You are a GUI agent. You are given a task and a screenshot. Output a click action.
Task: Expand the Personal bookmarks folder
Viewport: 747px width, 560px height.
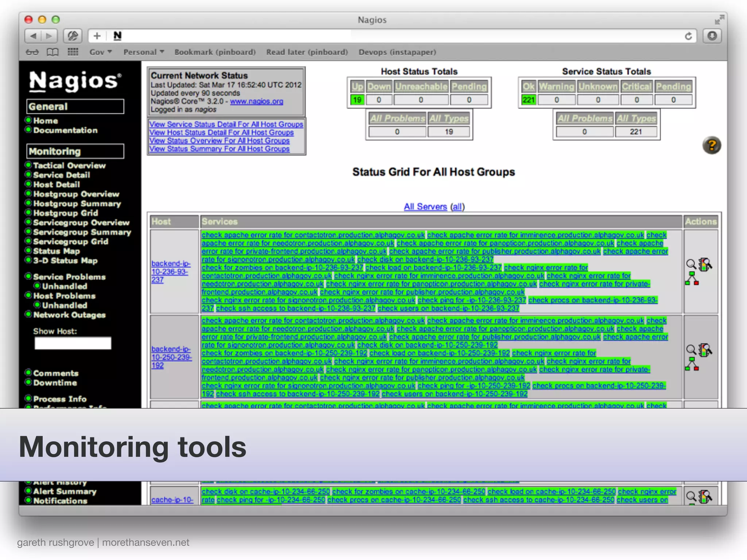click(x=144, y=52)
